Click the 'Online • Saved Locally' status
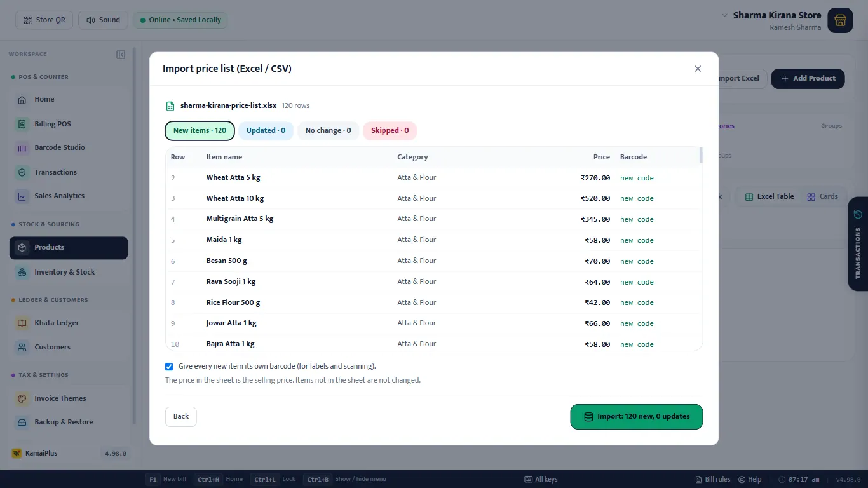The height and width of the screenshot is (488, 868). (x=180, y=20)
